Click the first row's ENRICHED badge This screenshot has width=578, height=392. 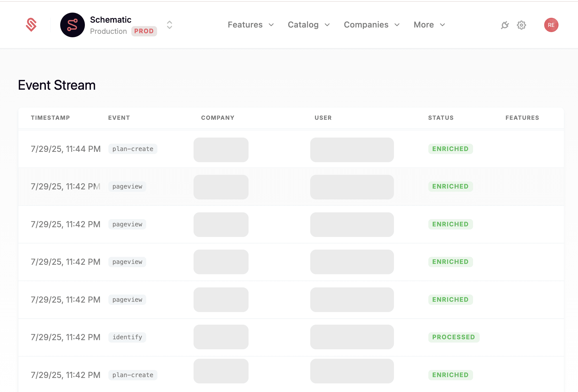pyautogui.click(x=450, y=149)
